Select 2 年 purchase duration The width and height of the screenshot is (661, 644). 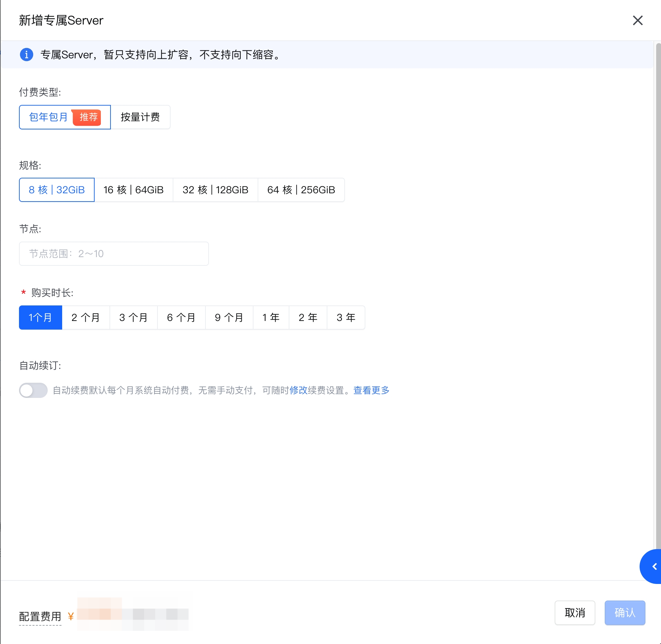pyautogui.click(x=308, y=318)
